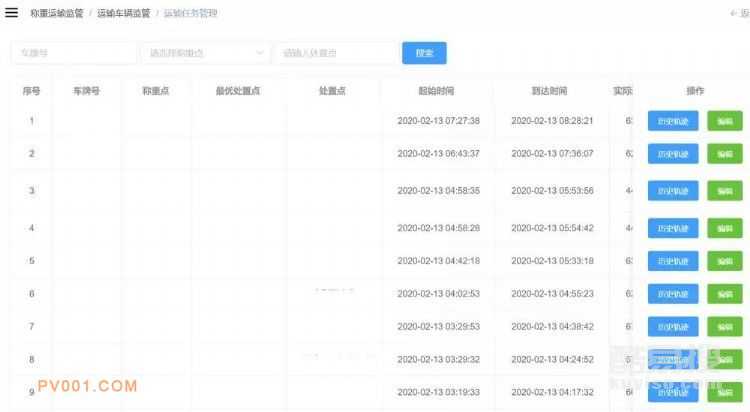Click the 车牌号 search input field

coord(73,53)
